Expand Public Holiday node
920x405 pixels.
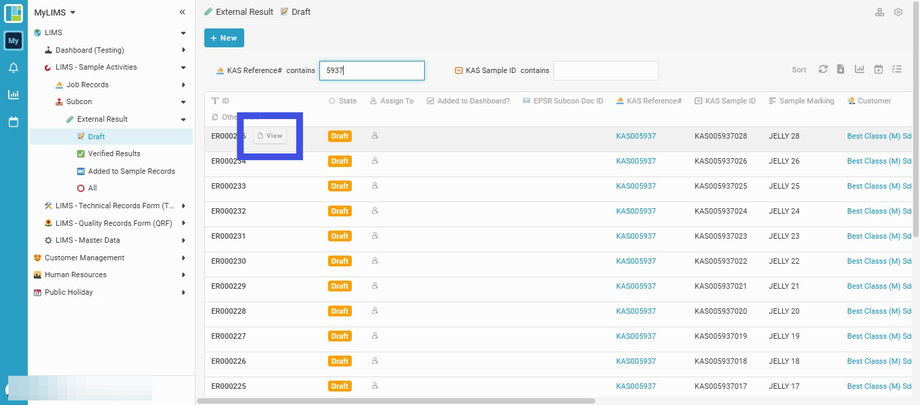(183, 292)
